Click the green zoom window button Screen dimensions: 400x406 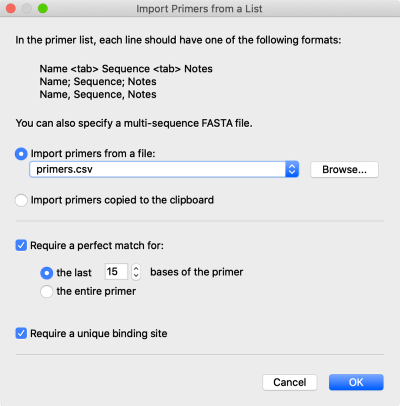pos(43,8)
